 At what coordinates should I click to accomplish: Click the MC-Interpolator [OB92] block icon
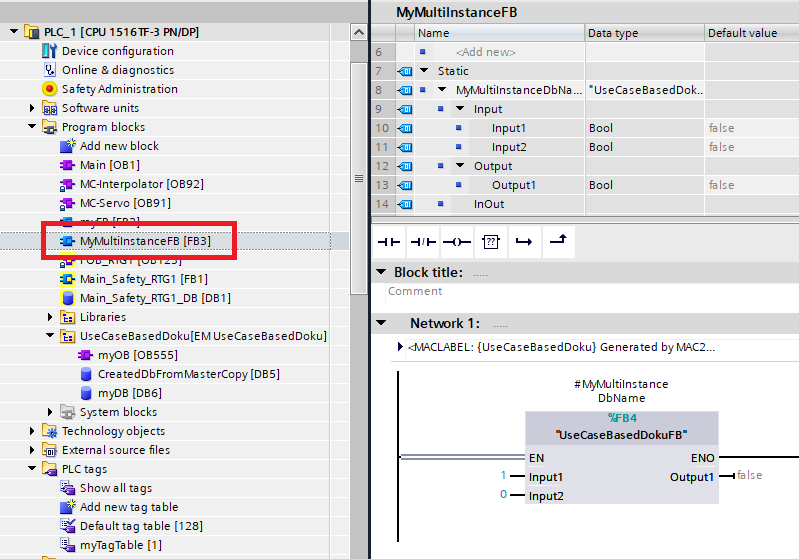(x=67, y=184)
